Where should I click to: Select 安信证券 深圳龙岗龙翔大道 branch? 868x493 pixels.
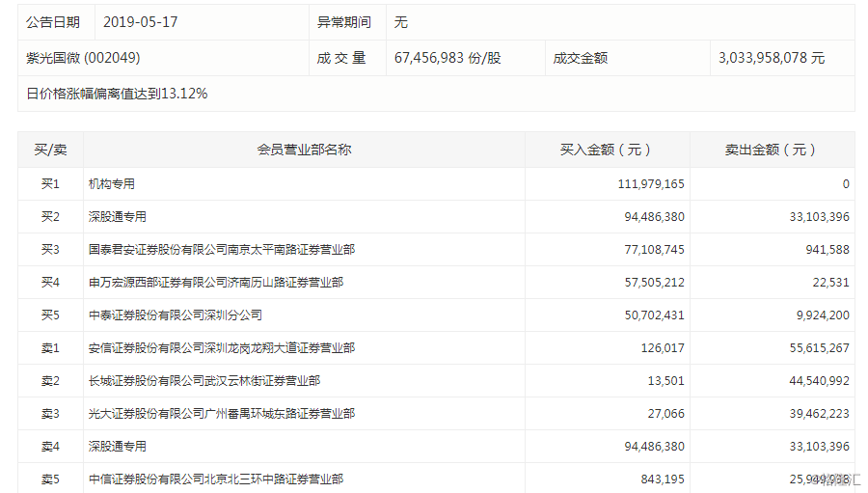coord(222,348)
